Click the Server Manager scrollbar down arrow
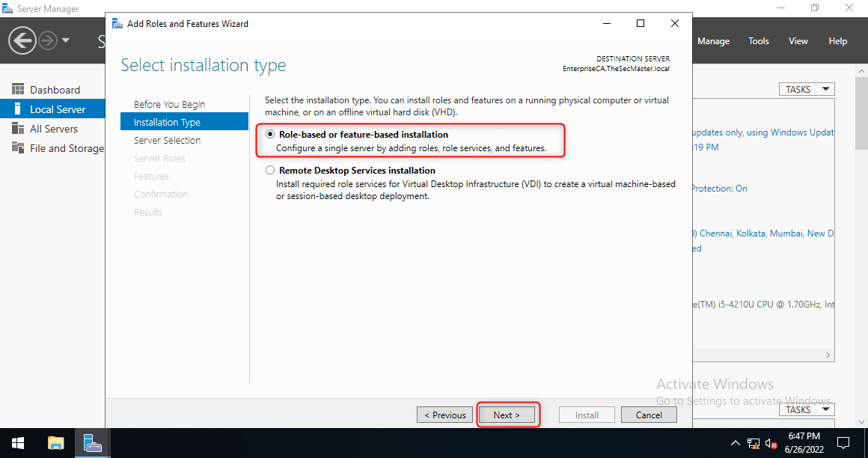Screen dimensions: 868x458 861,422
